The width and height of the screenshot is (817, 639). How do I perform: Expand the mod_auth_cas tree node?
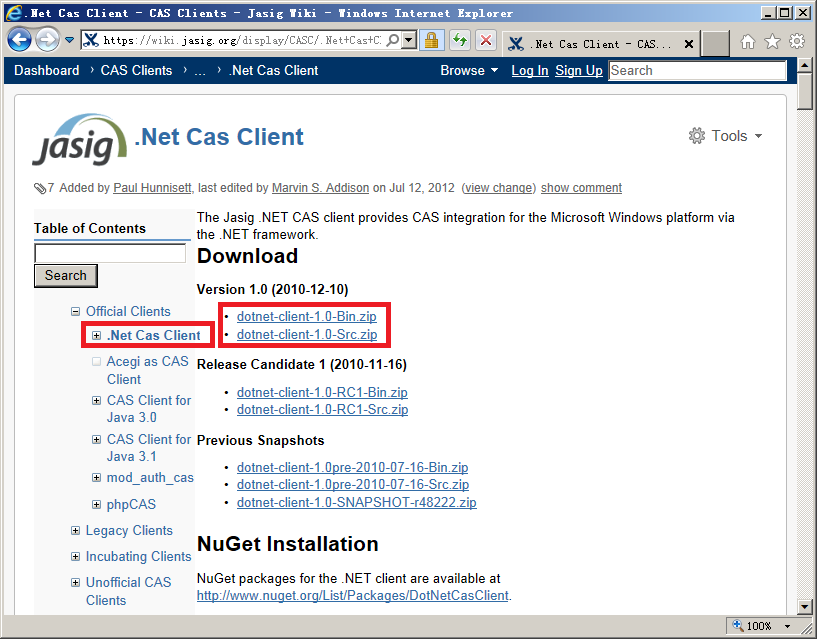tap(96, 477)
